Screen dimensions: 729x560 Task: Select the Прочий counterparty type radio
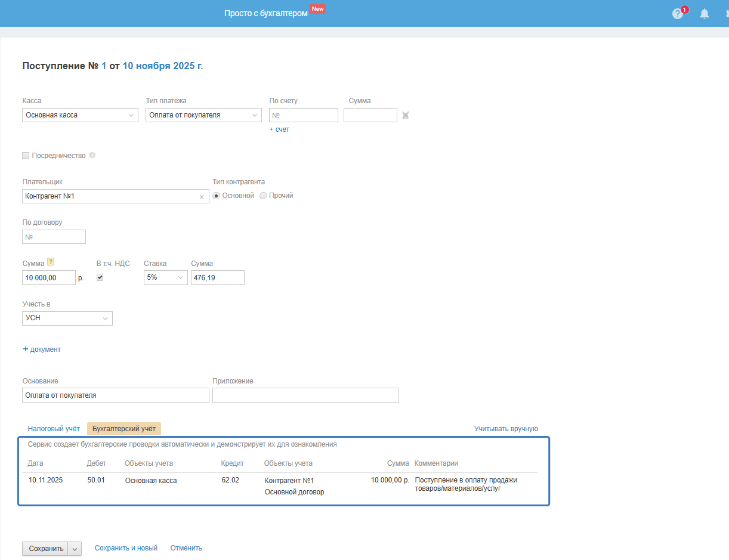pyautogui.click(x=264, y=196)
